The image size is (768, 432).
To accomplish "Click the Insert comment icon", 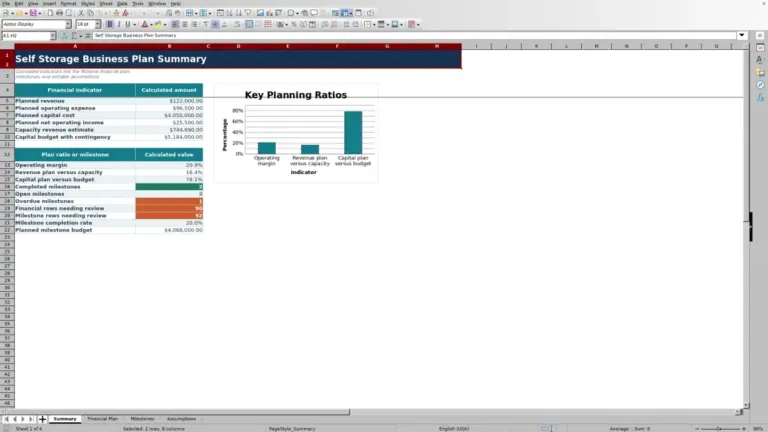I will (314, 13).
